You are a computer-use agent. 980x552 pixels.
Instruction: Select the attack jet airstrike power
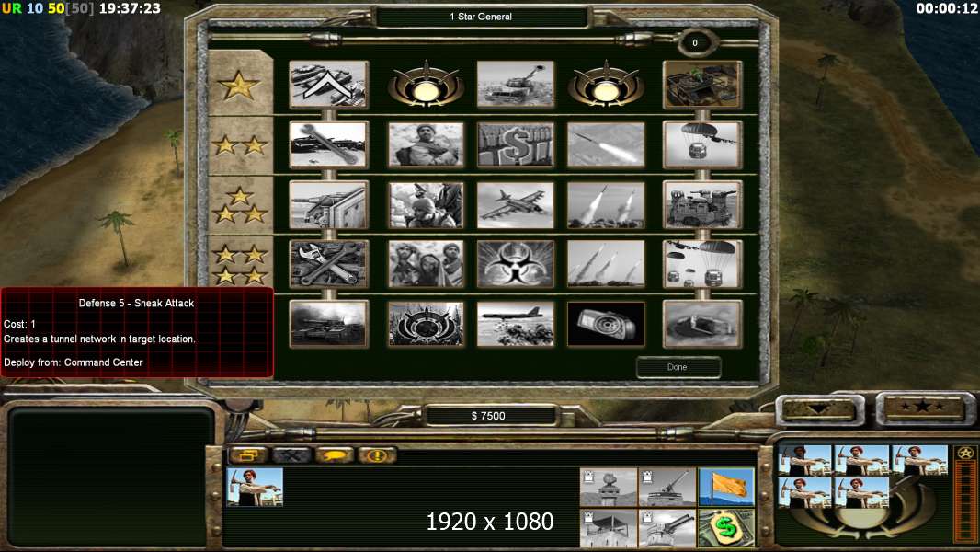click(515, 205)
